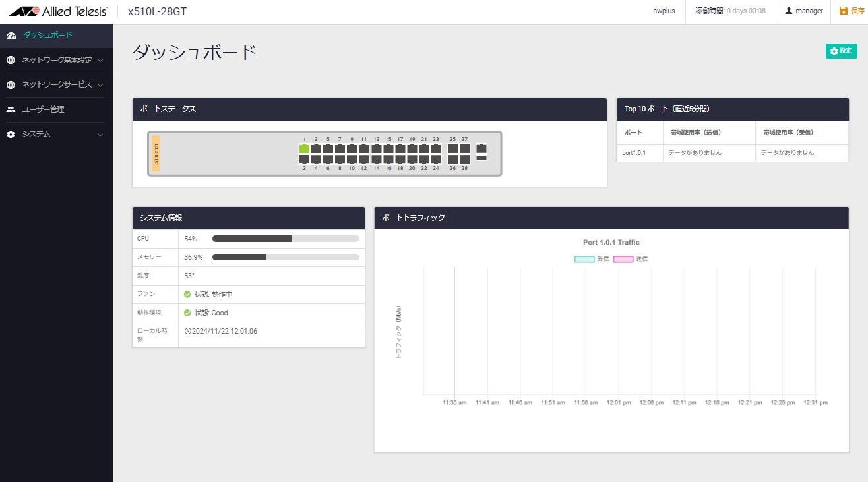This screenshot has height=482, width=868.
Task: Click the green 設定 button
Action: point(841,51)
